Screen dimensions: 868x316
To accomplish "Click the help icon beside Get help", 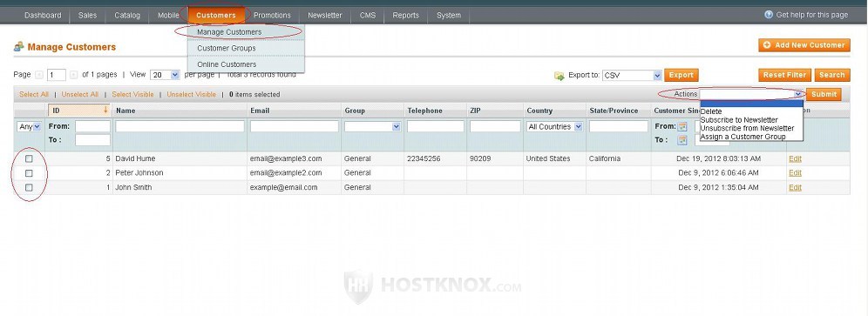I will point(769,15).
